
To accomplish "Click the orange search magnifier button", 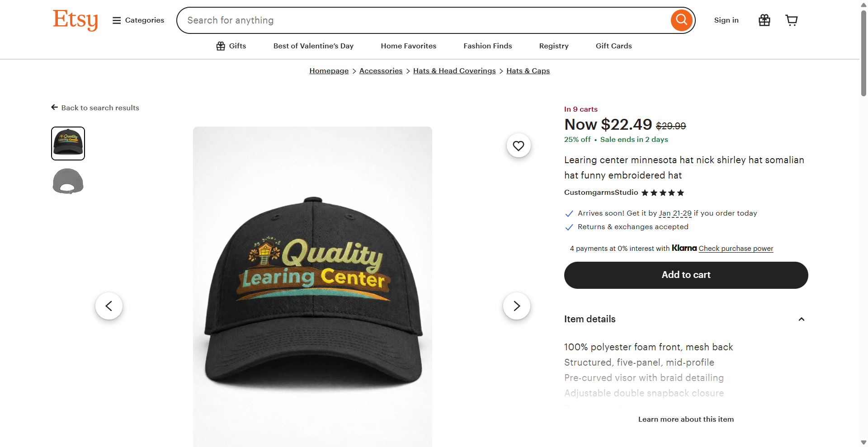I will point(681,20).
